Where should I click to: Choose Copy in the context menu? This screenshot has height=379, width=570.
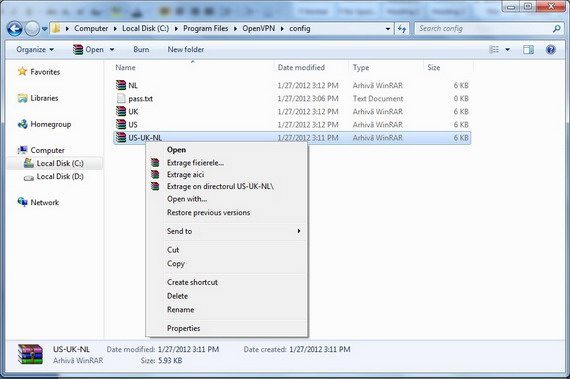[227, 264]
